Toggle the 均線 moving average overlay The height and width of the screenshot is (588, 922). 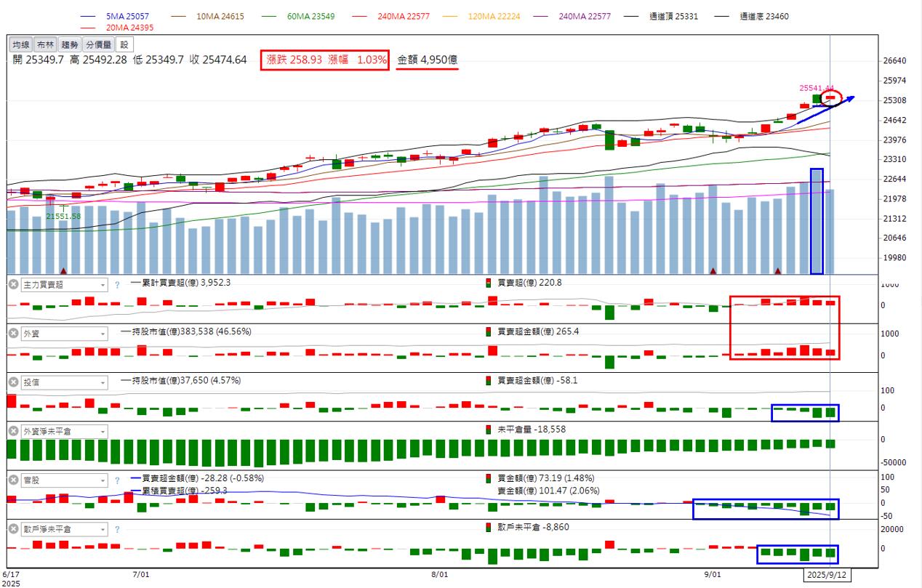coord(21,45)
